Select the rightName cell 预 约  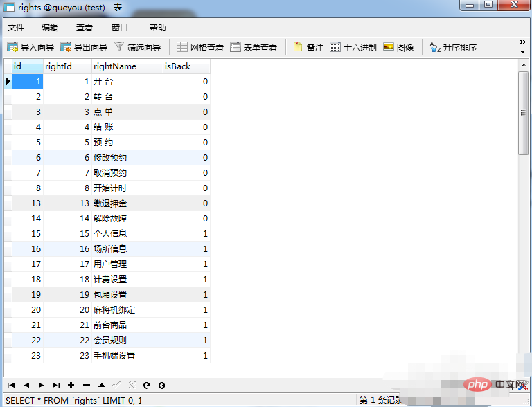(x=127, y=143)
